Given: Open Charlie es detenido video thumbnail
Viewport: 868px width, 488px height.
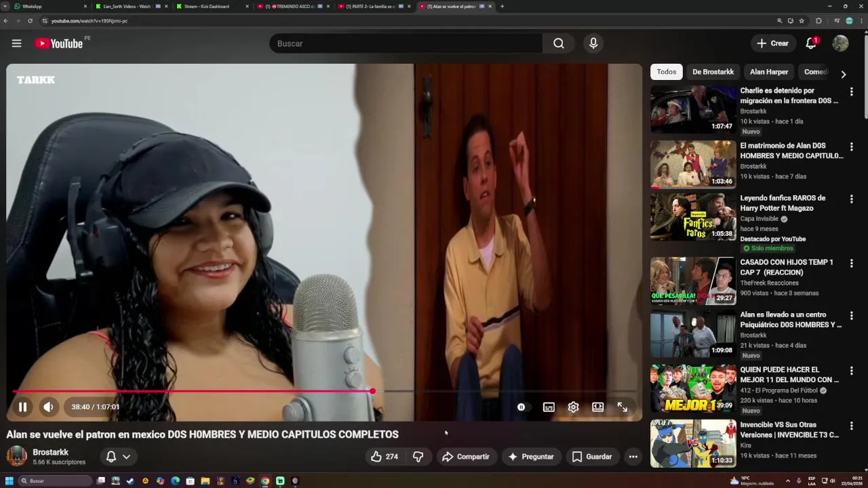Looking at the screenshot, I should (x=693, y=108).
